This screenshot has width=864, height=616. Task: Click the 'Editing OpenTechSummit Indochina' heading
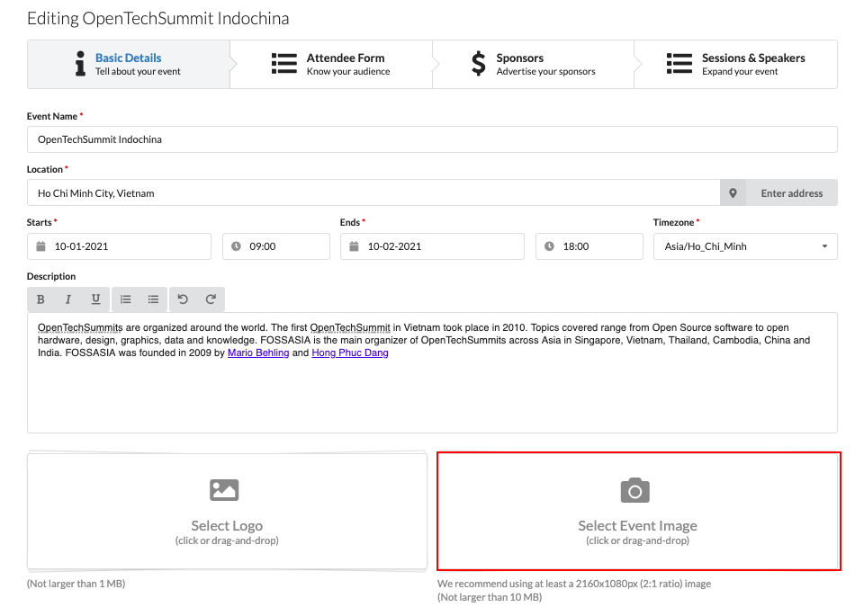(158, 19)
